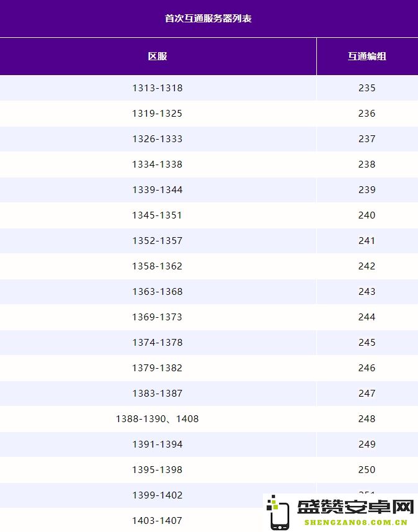Click the phone logo icon in watermark
The height and width of the screenshot is (532, 418).
(x=278, y=513)
